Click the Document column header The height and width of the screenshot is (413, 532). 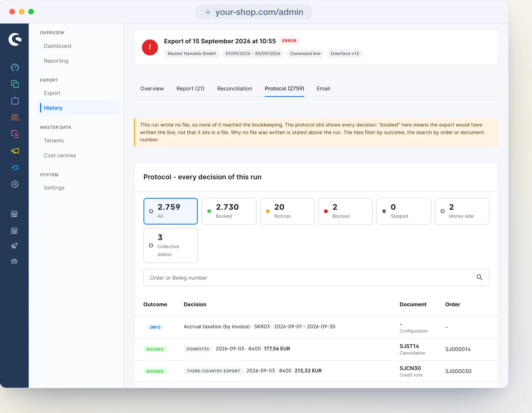[x=413, y=304]
